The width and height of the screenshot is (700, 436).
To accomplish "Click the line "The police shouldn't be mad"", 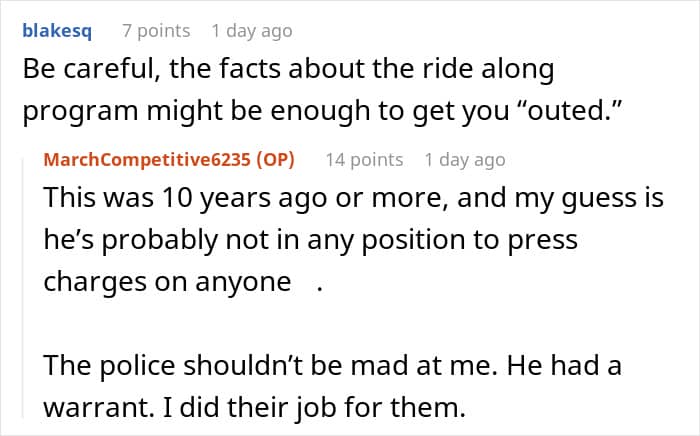I will [332, 366].
